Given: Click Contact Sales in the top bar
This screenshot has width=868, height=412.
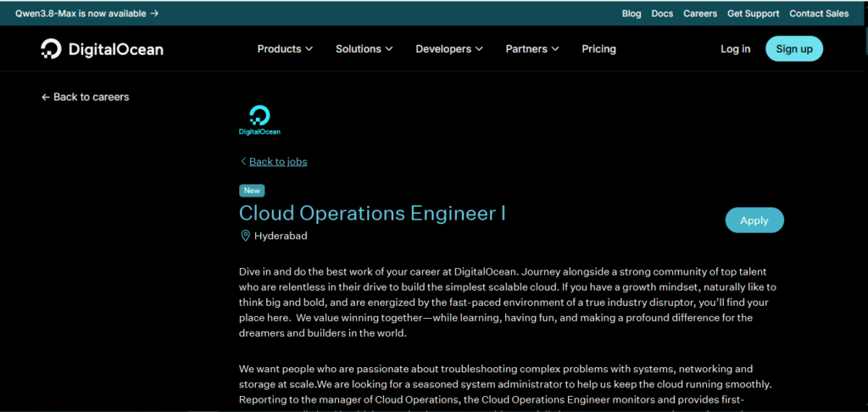Looking at the screenshot, I should (x=820, y=14).
